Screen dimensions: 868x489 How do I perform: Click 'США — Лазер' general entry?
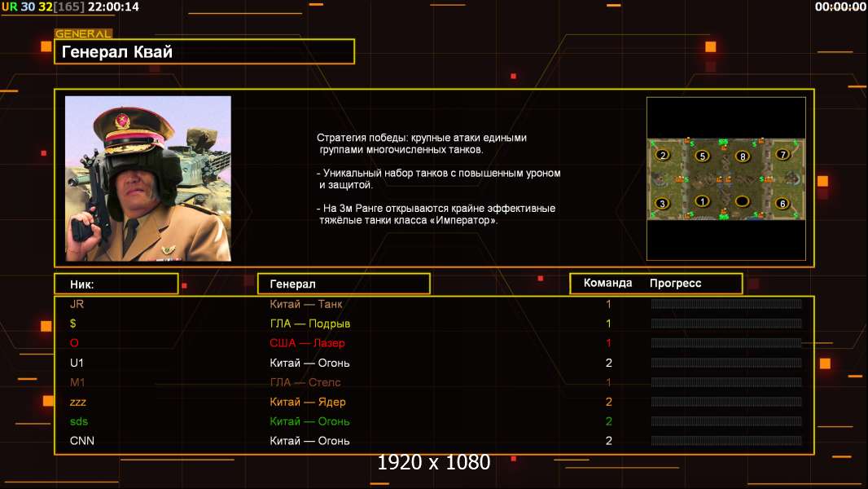[307, 343]
